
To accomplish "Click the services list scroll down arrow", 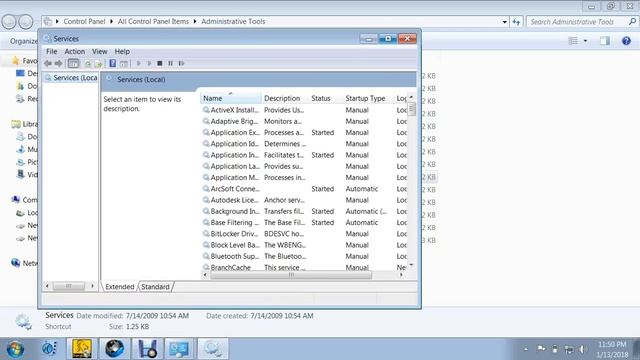I will pos(411,265).
